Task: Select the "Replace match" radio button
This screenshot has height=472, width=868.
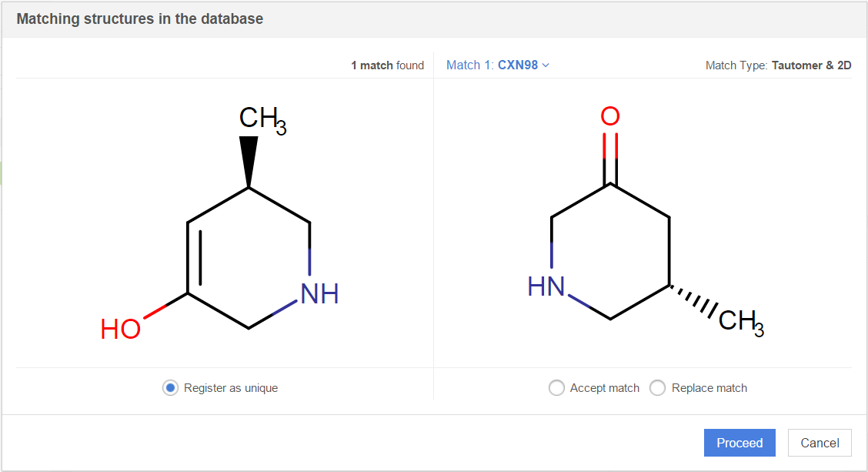Action: pyautogui.click(x=658, y=388)
